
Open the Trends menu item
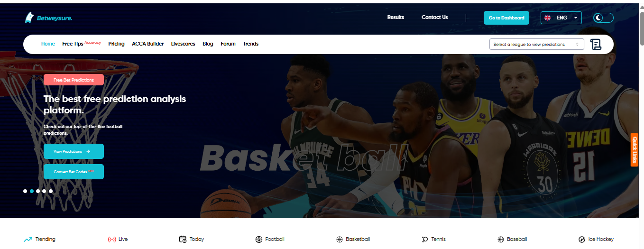coord(250,44)
